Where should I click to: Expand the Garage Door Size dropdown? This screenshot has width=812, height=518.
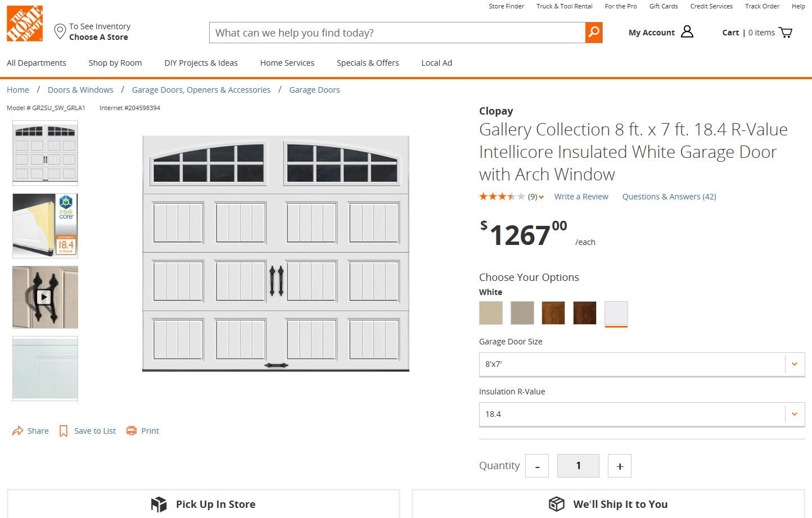coord(794,364)
